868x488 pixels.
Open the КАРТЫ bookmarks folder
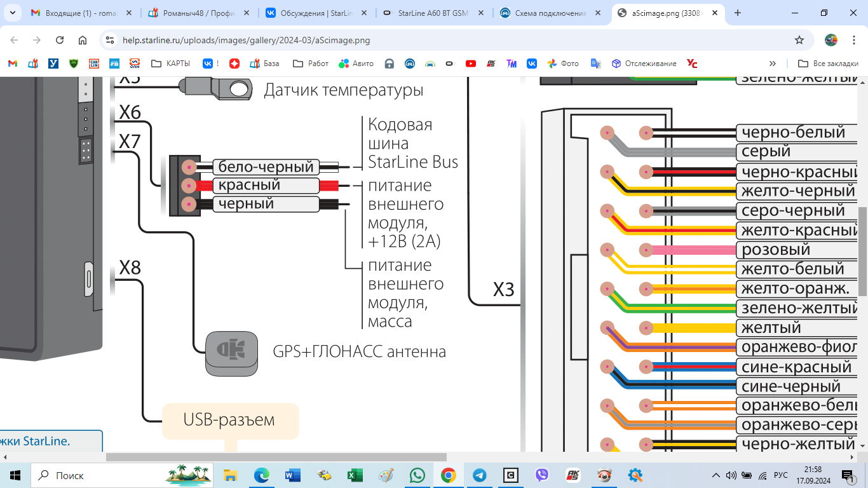[x=171, y=64]
